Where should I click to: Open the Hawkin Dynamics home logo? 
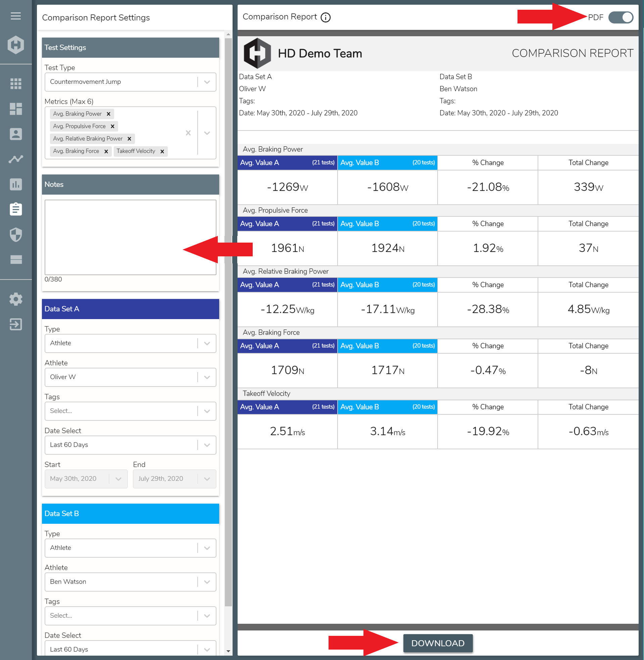(x=15, y=44)
